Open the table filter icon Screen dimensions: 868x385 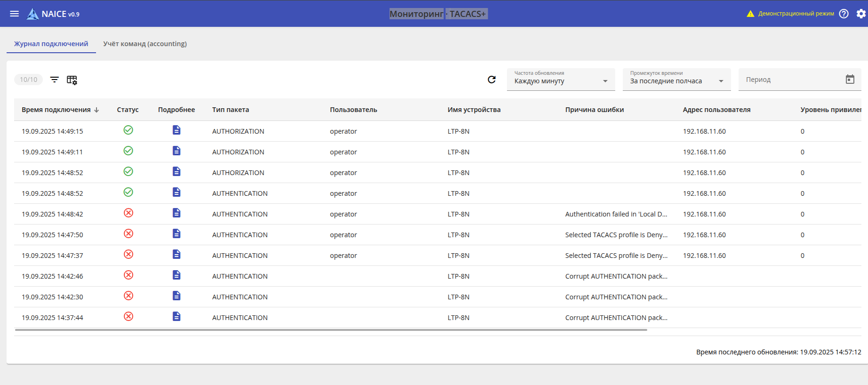(55, 80)
